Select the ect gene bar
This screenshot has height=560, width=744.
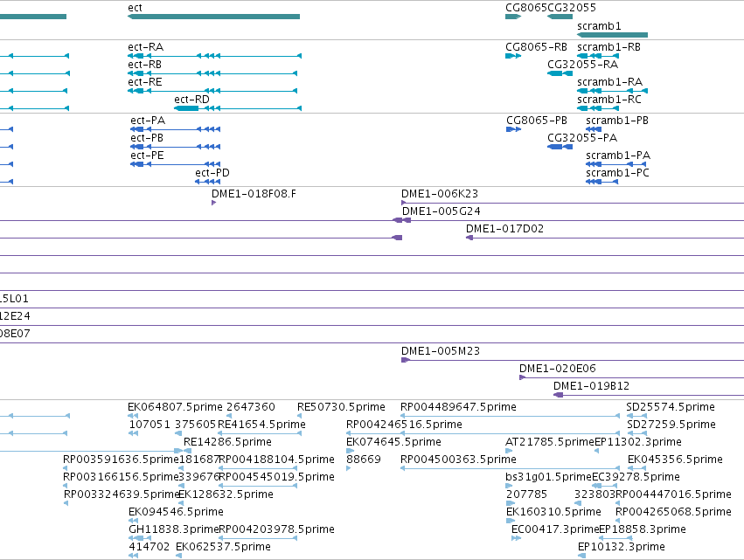[x=213, y=17]
